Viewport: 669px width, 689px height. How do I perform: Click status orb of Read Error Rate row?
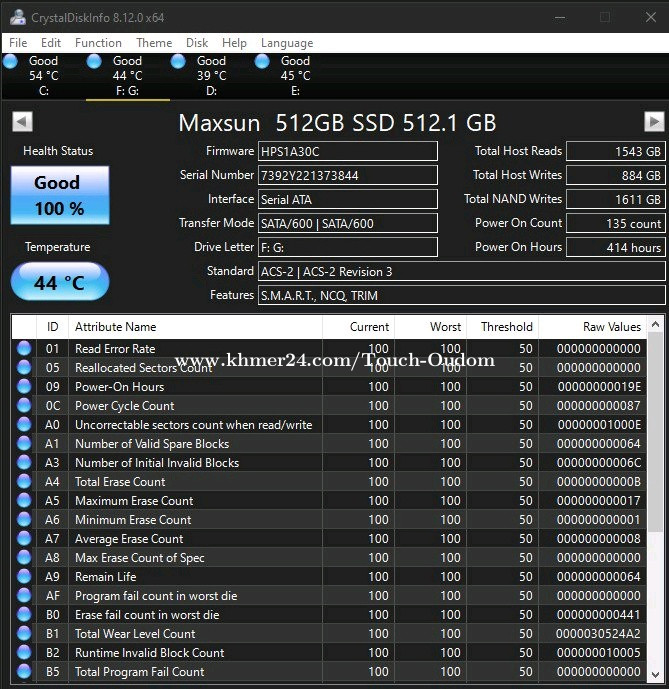click(24, 348)
